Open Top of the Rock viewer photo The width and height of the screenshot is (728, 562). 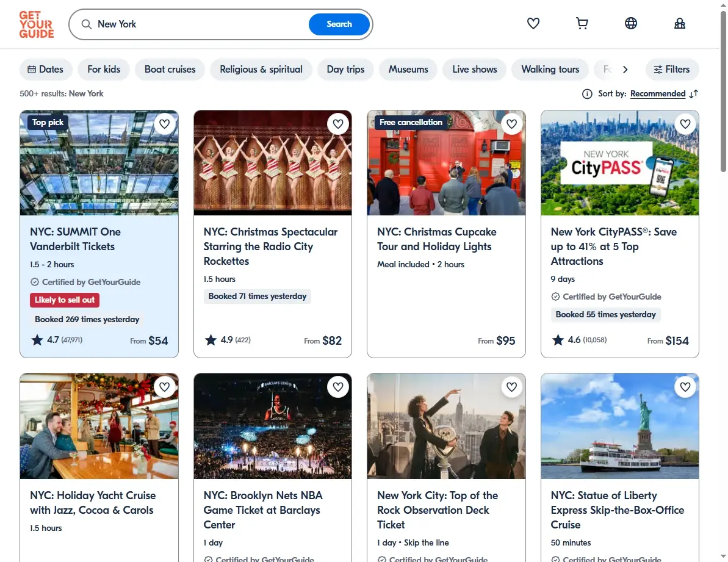tap(446, 426)
